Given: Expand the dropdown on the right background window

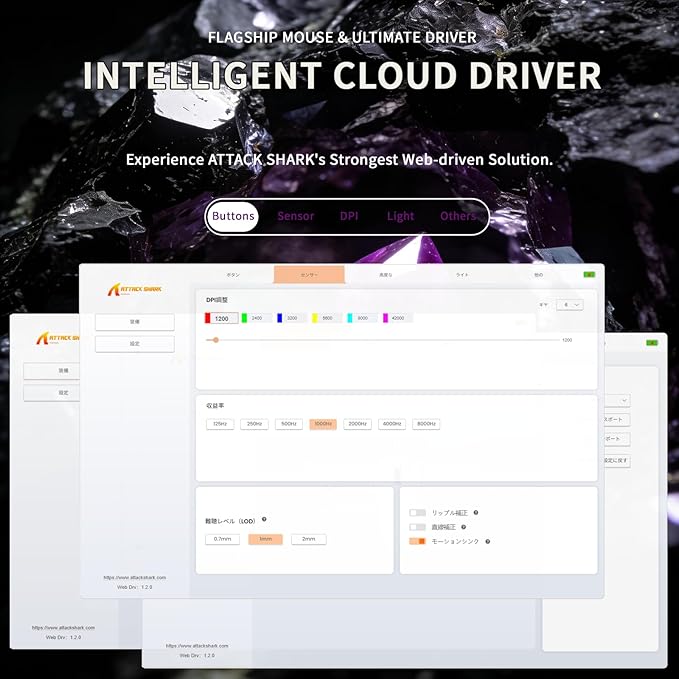Looking at the screenshot, I should (618, 401).
